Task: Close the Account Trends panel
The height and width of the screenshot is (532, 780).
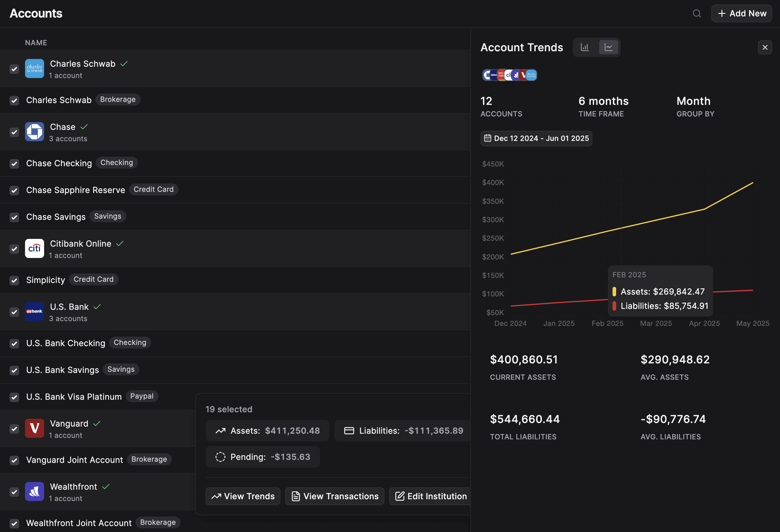Action: [765, 47]
